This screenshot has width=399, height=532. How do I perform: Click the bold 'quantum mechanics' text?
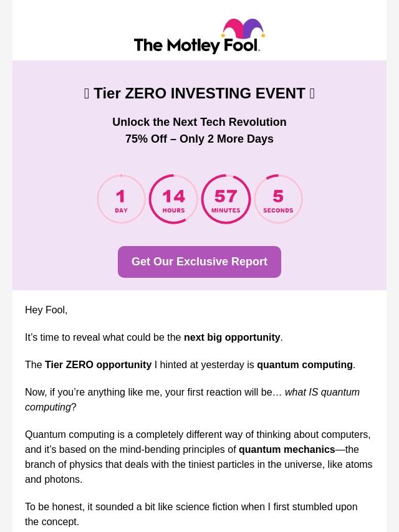[x=287, y=449]
